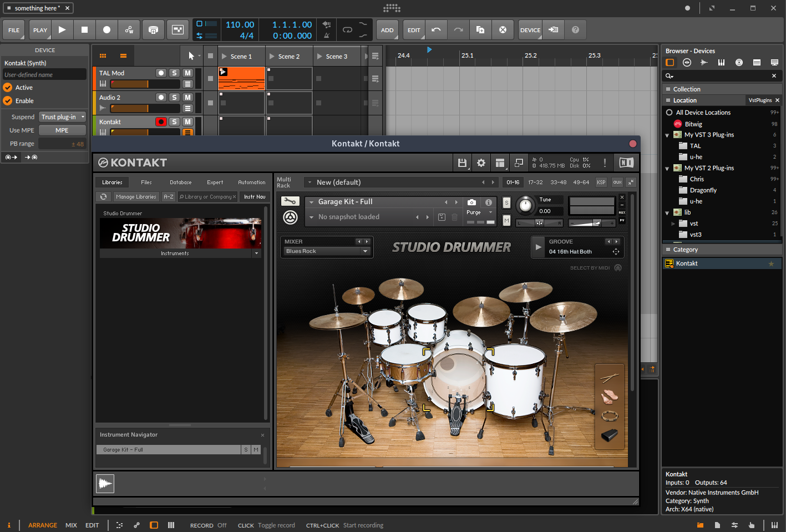This screenshot has width=786, height=532.
Task: Click the info icon next to the camera
Action: pyautogui.click(x=488, y=202)
